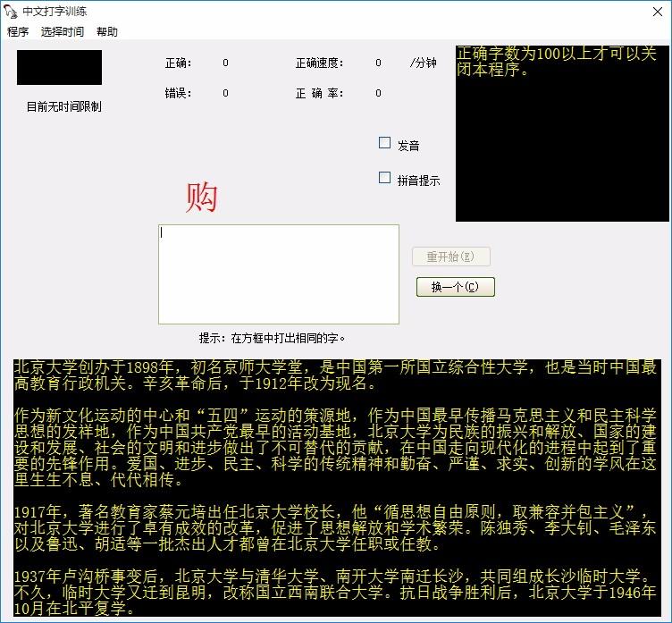This screenshot has height=623, width=672.
Task: Open the 程序 menu
Action: click(18, 32)
